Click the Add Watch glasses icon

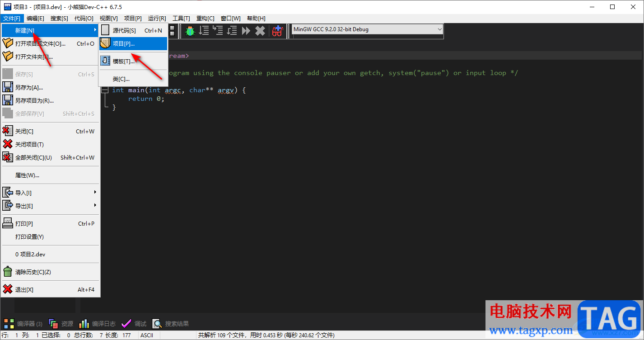(x=277, y=30)
